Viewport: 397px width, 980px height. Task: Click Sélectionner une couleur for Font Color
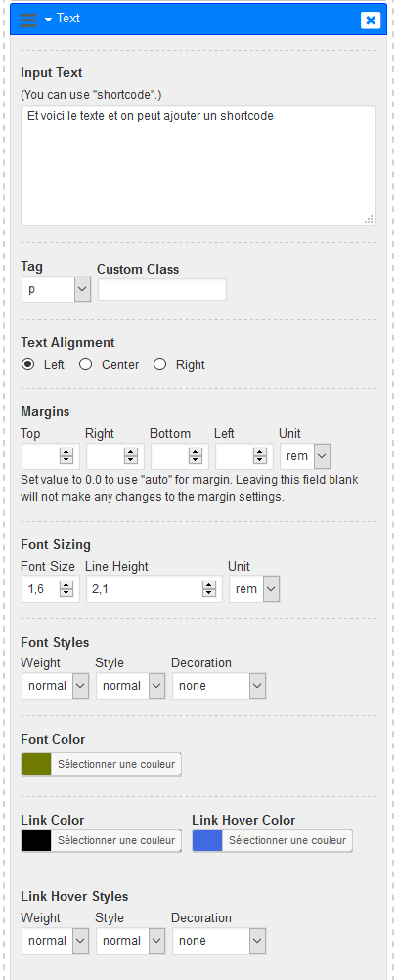[116, 764]
